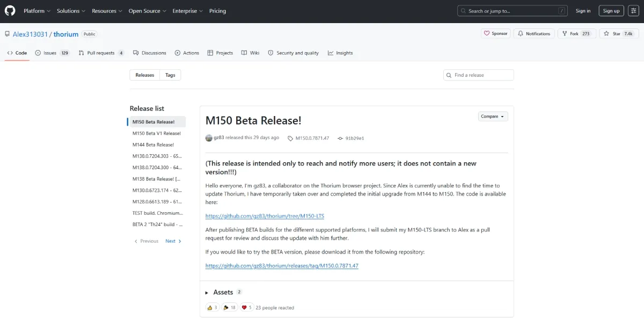644x318 pixels.
Task: Click the repository book icon beside Alex313031
Action: click(7, 34)
